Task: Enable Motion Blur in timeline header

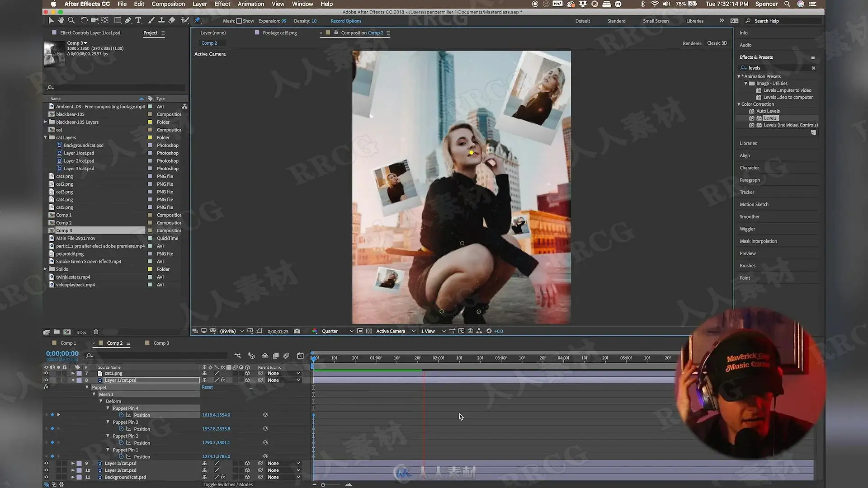Action: [287, 356]
